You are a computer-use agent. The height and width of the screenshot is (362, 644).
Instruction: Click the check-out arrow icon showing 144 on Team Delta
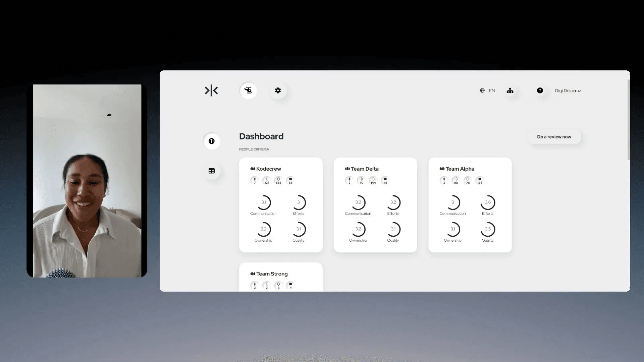pos(373,181)
